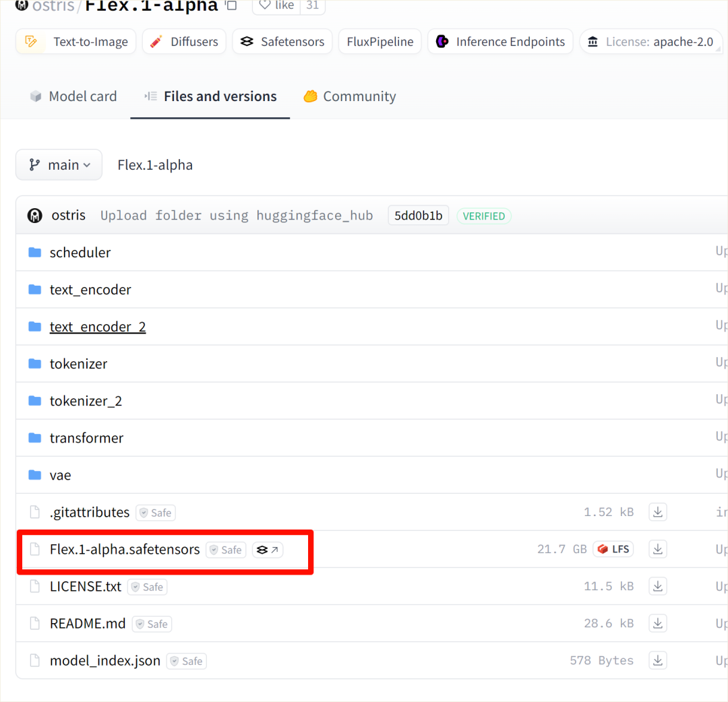Click the Upload folder using huggingface_hub commit message
Screen dimensions: 728x702
[237, 215]
